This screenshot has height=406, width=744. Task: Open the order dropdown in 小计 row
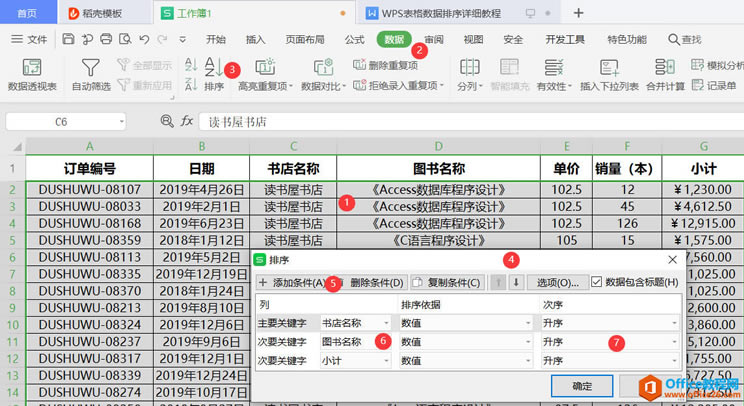point(674,361)
